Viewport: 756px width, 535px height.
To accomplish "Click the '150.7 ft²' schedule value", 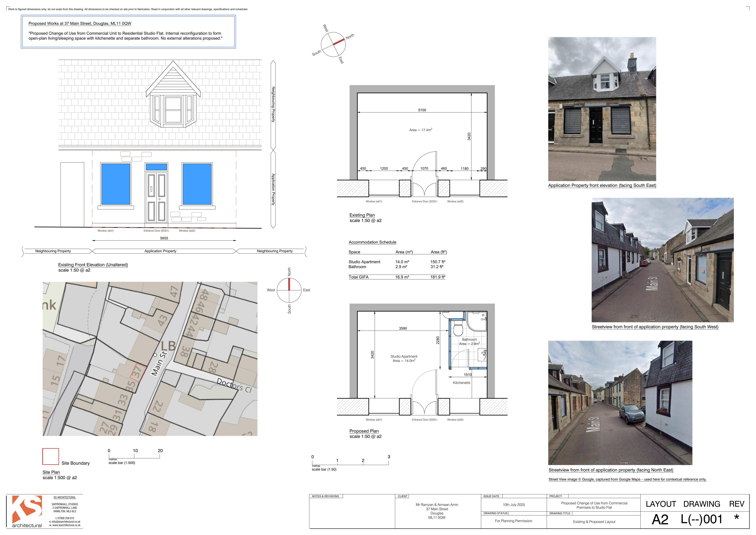I will [438, 262].
